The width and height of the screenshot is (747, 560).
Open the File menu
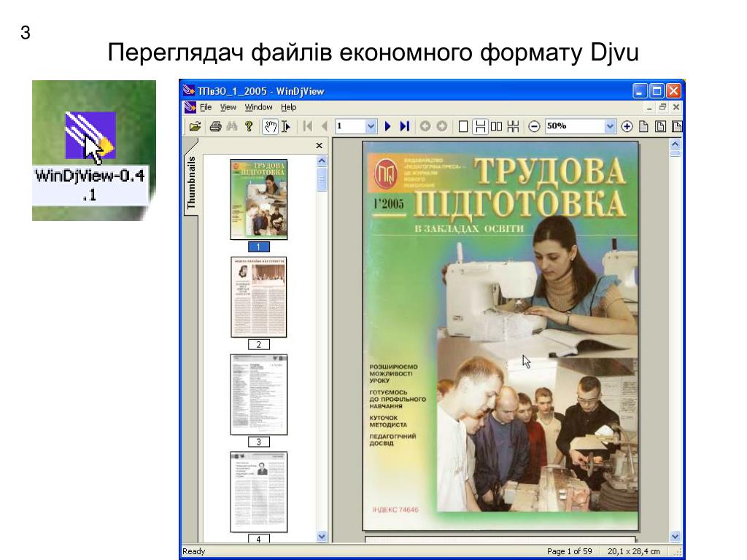[x=206, y=107]
